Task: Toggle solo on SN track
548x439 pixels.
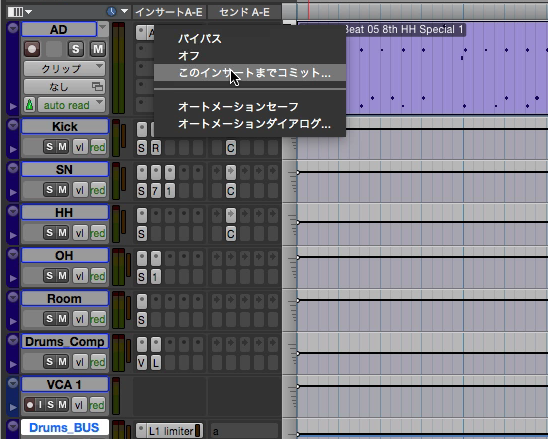Action: point(50,190)
